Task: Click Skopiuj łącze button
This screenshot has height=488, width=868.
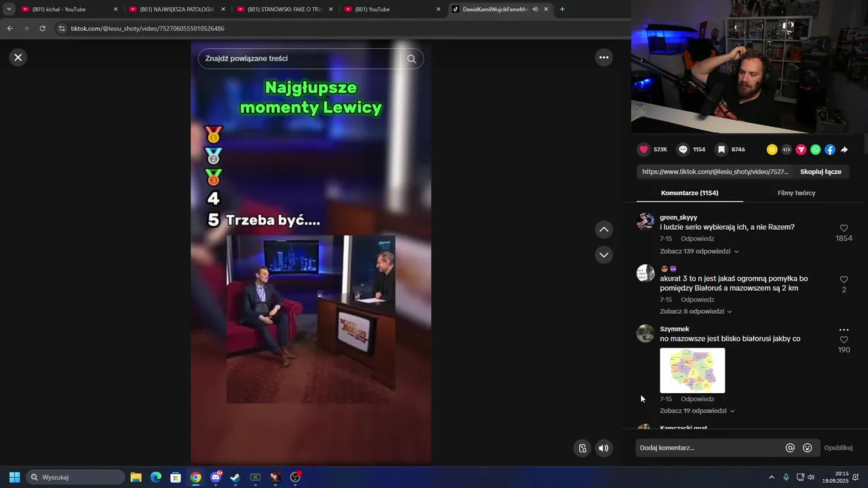Action: [x=821, y=172]
